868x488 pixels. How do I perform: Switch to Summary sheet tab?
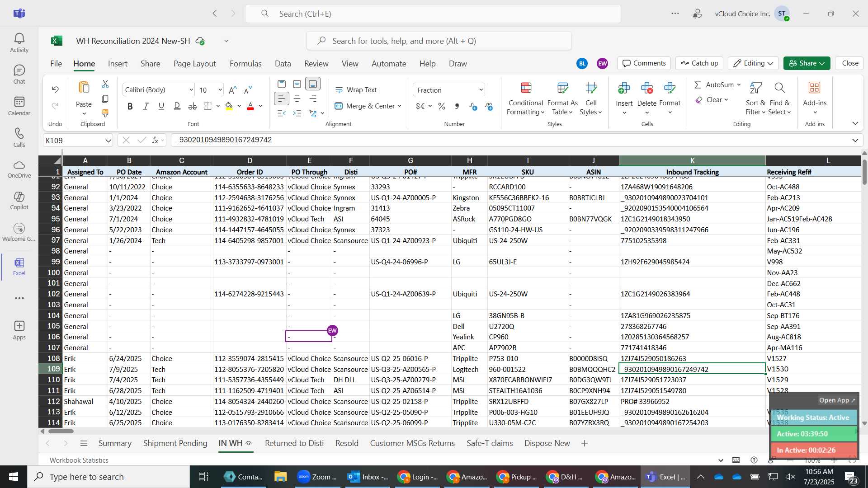click(115, 443)
